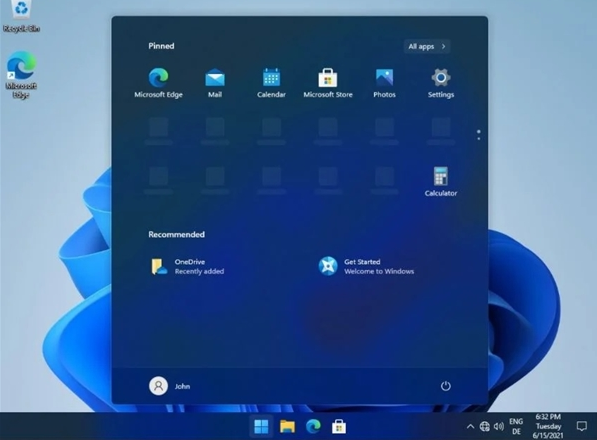Image resolution: width=597 pixels, height=440 pixels.
Task: Launch the Mail app
Action: (215, 83)
